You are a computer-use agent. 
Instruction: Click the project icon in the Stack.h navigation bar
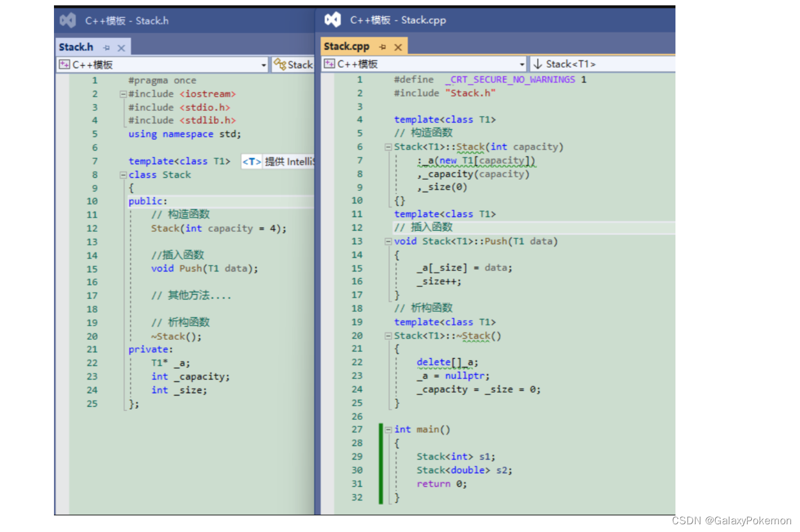click(64, 65)
